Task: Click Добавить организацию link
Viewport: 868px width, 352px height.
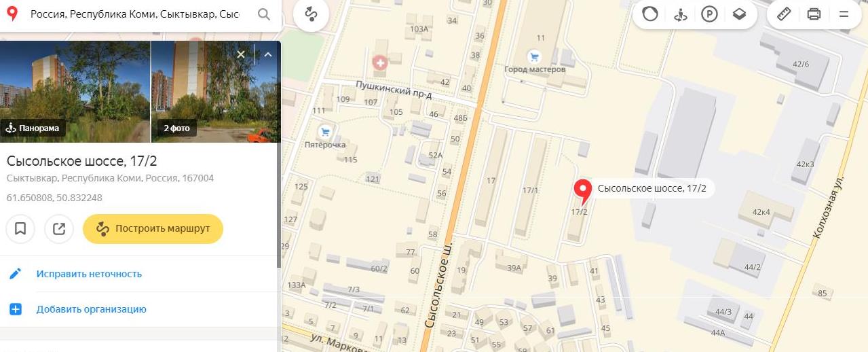Action: pos(92,309)
